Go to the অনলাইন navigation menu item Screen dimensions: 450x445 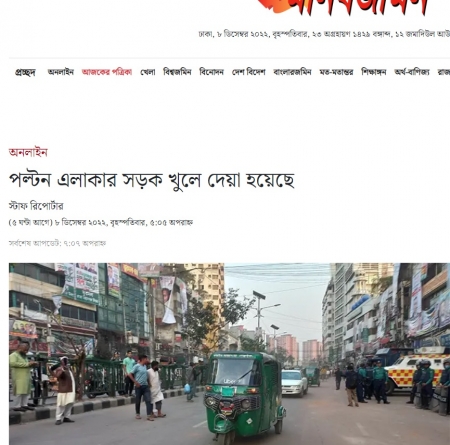click(x=61, y=72)
